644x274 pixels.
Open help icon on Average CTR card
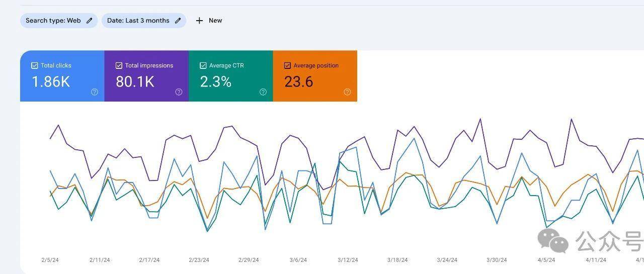263,92
